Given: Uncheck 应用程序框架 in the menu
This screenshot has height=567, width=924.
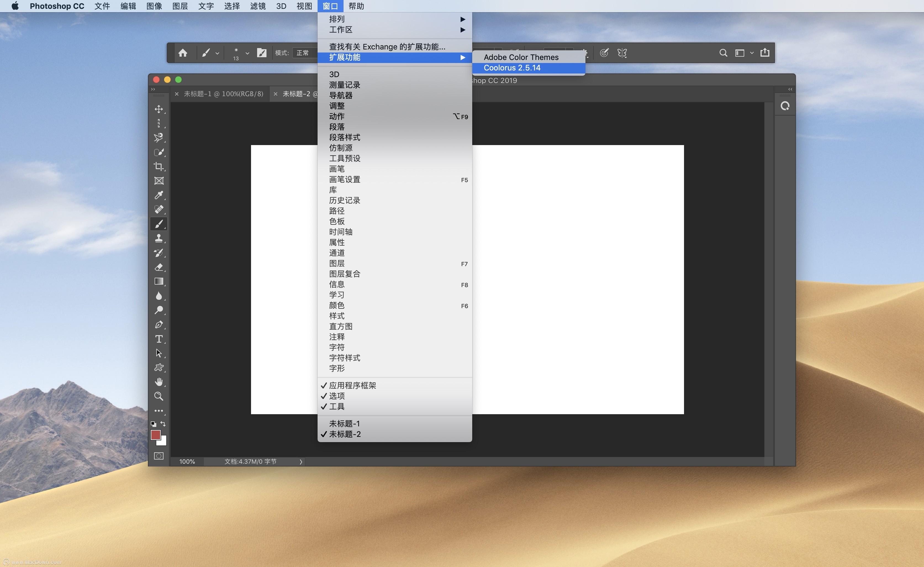Looking at the screenshot, I should click(395, 385).
